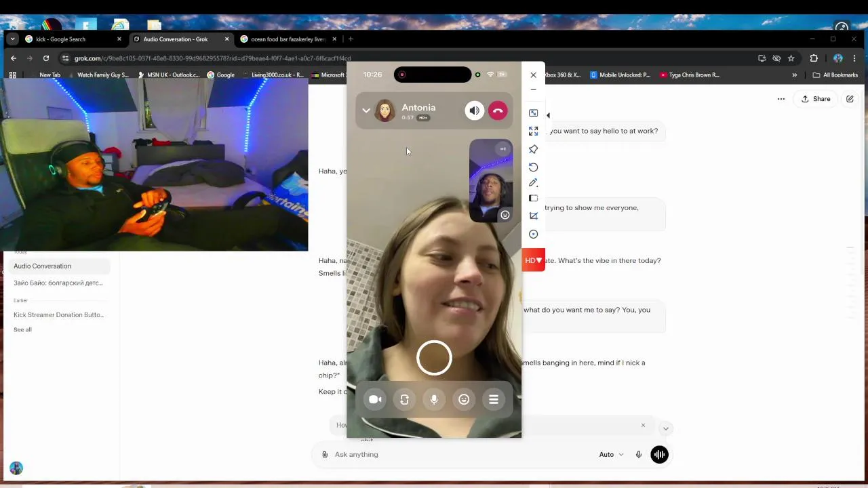Toggle the speaker in the call header
868x488 pixels.
click(475, 110)
